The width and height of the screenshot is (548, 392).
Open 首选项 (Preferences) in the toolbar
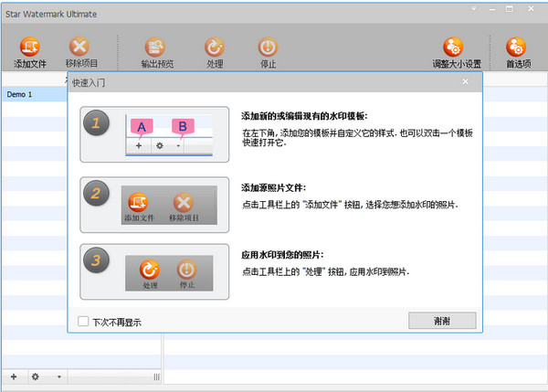click(518, 52)
